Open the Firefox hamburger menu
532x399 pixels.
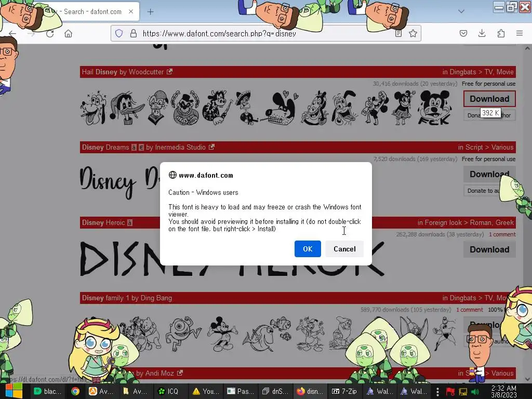[x=520, y=33]
